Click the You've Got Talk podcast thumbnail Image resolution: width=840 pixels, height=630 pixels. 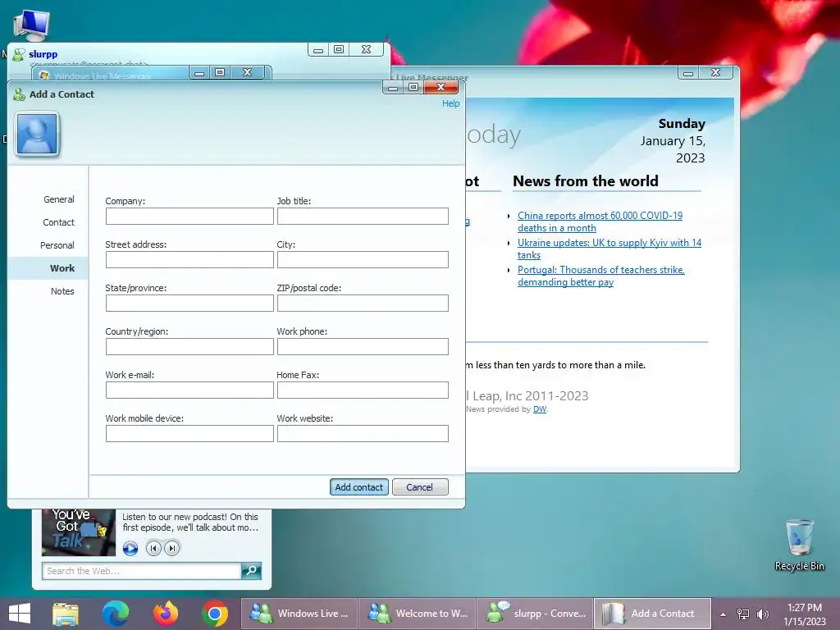tap(79, 532)
